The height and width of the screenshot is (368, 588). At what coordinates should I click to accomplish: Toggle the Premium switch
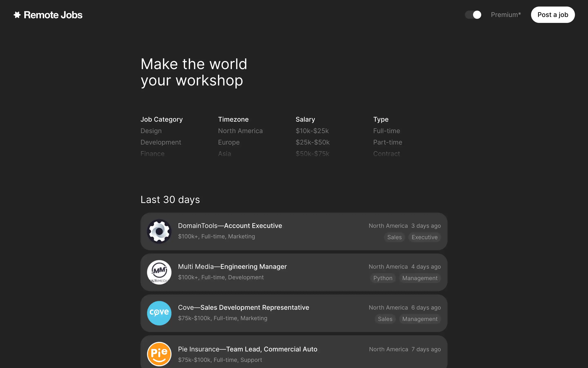tap(473, 15)
